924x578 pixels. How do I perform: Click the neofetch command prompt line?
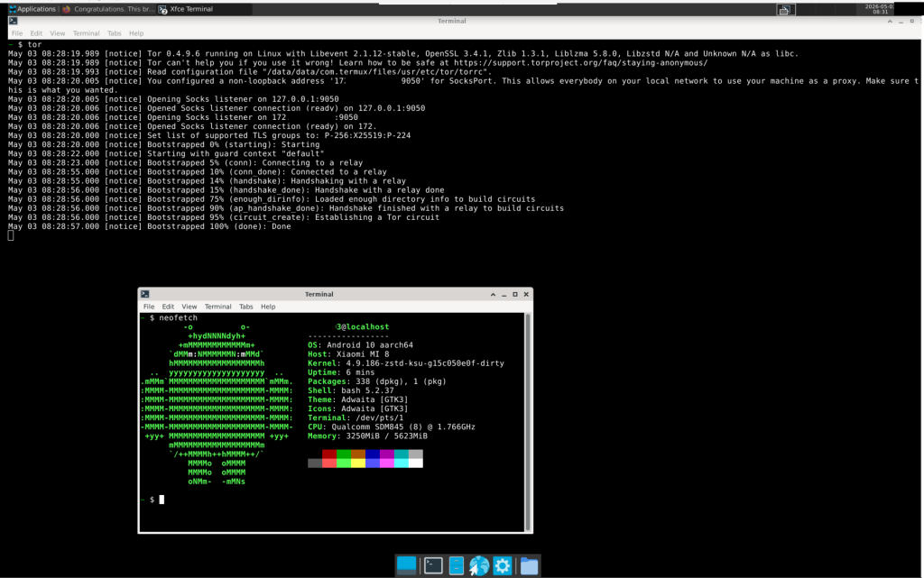170,317
